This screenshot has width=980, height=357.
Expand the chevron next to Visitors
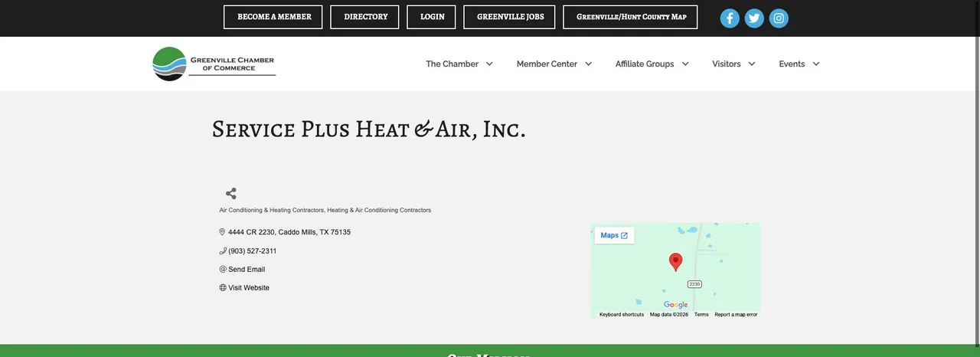point(752,64)
